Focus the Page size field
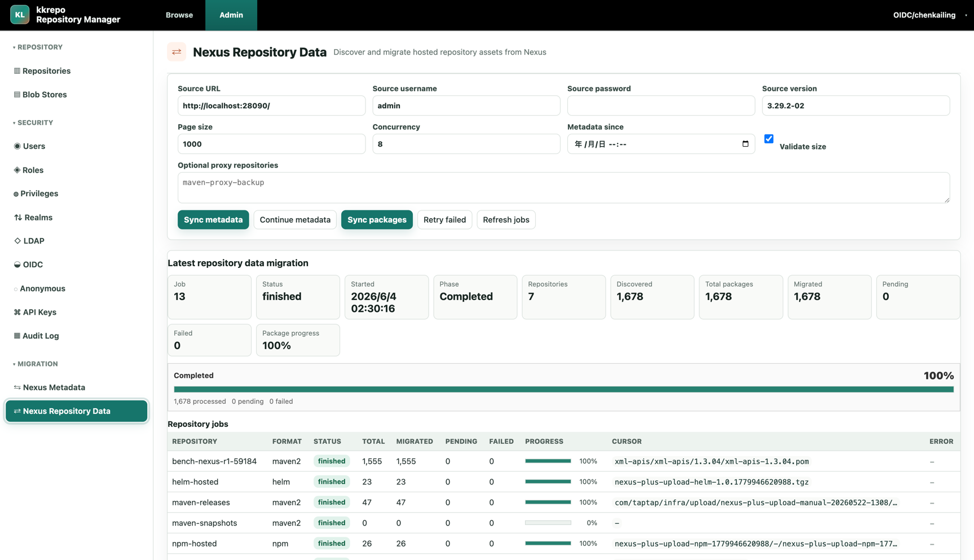 click(271, 144)
